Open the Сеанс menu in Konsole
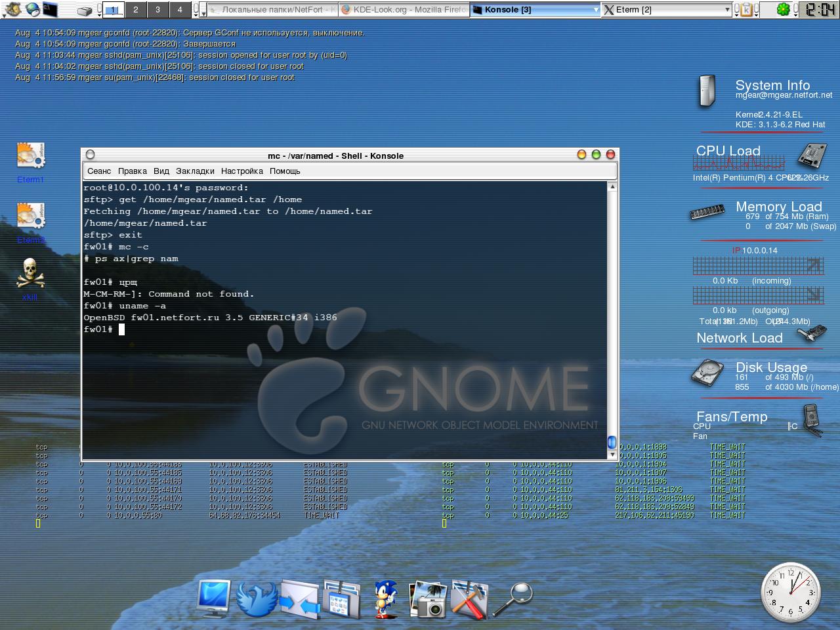The image size is (840, 630). (99, 171)
